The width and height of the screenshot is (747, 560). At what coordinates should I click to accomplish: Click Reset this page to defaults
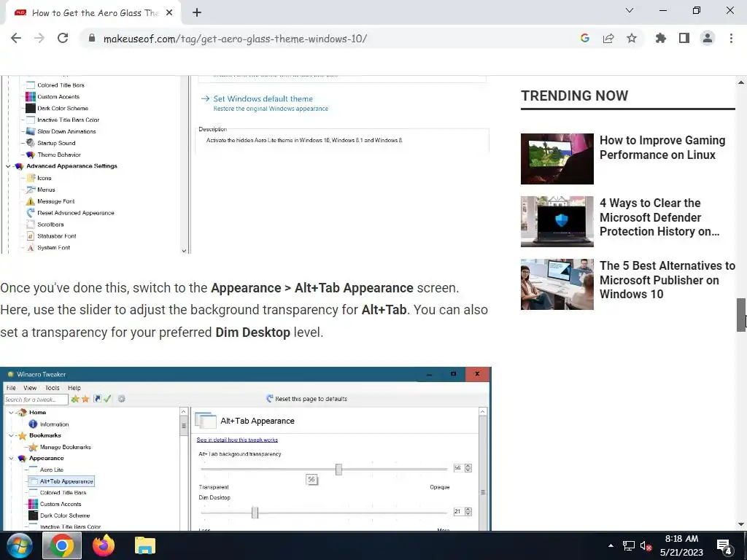pos(307,399)
